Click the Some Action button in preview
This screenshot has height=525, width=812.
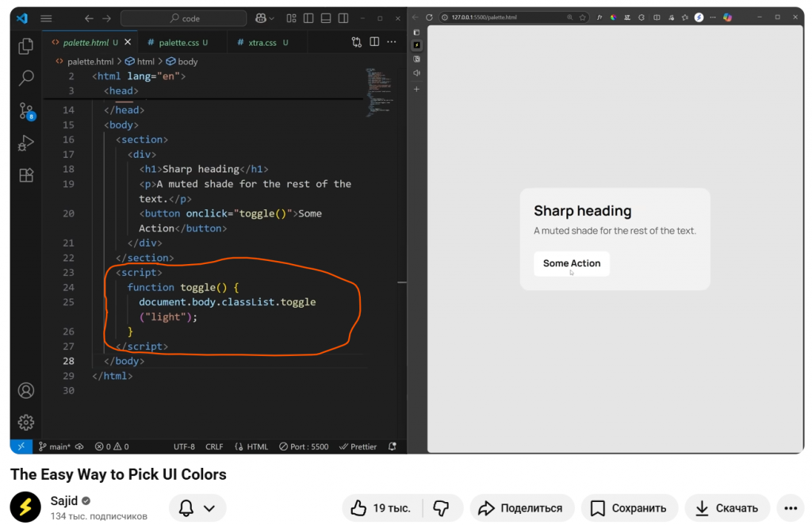572,263
